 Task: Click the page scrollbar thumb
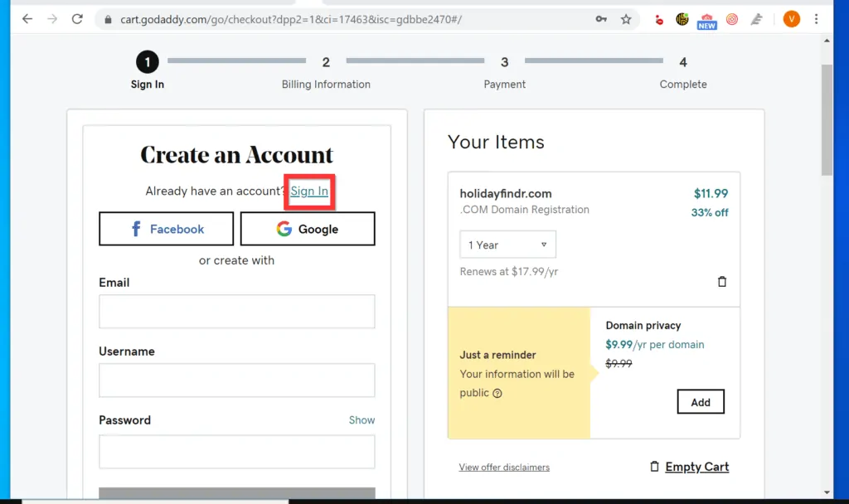(x=827, y=120)
